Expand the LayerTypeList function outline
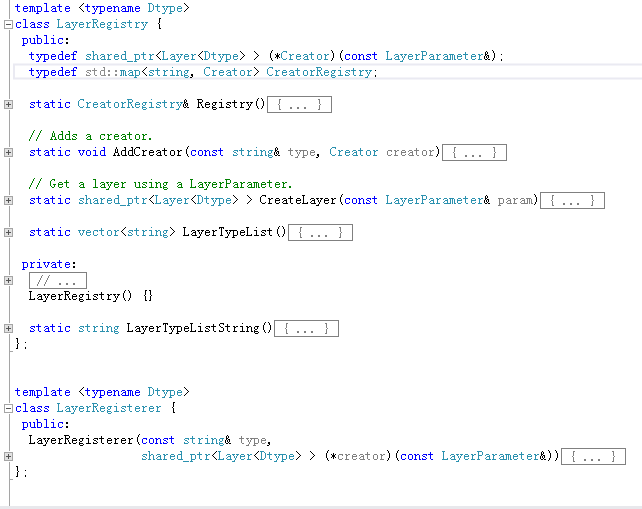The image size is (642, 509). pos(8,233)
